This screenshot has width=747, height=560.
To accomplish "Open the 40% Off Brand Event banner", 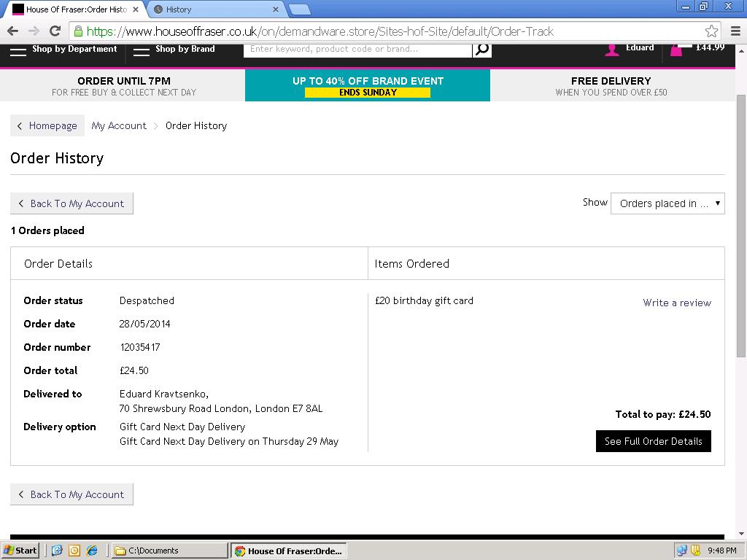I will point(368,86).
